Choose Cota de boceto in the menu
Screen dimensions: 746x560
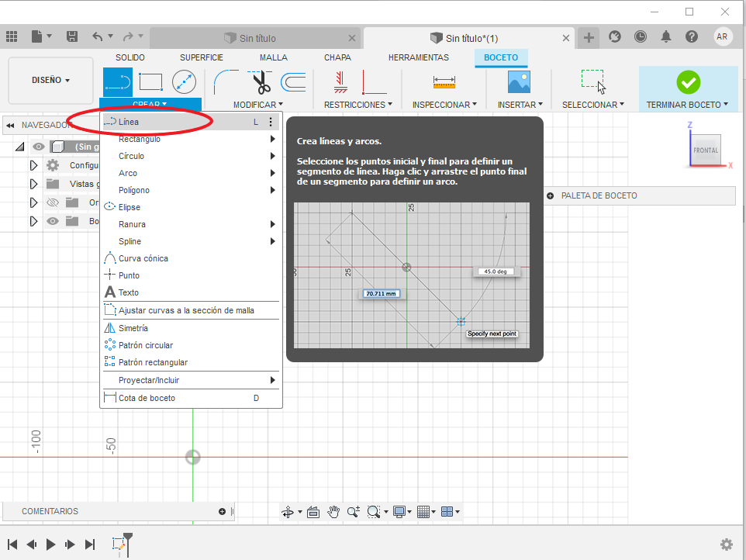click(191, 398)
